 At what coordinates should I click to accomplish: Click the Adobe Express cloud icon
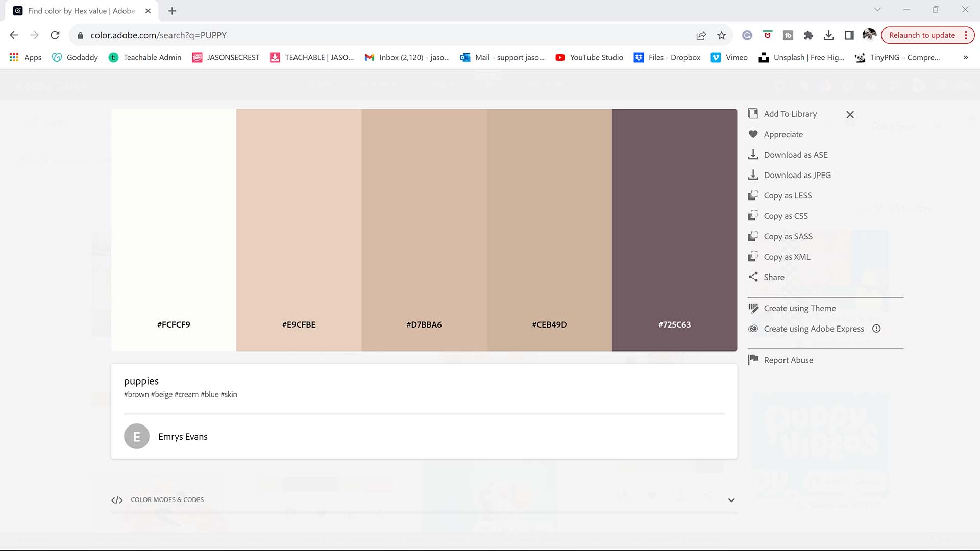click(x=753, y=329)
